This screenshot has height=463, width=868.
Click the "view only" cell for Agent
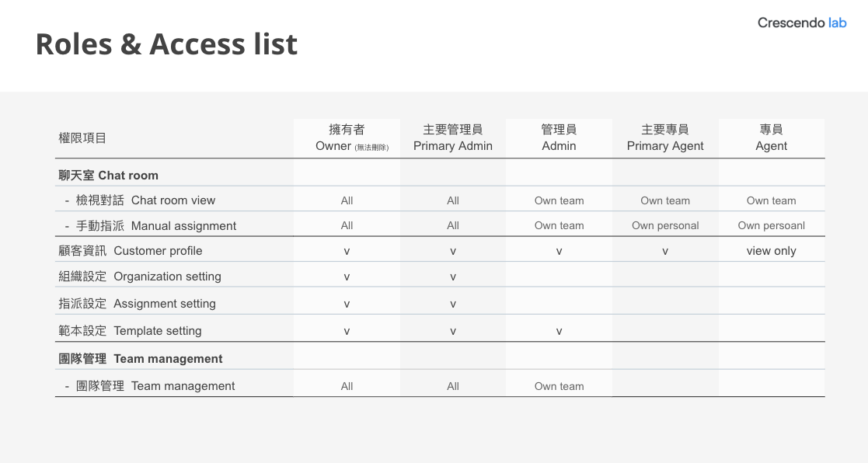771,251
